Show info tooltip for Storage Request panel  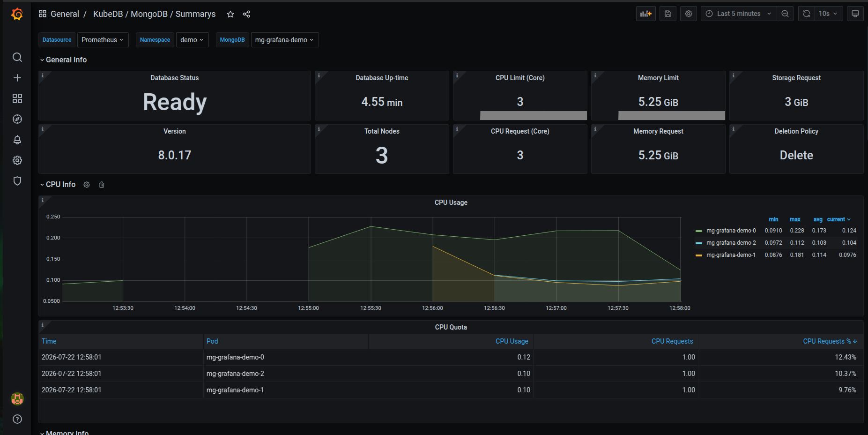point(734,75)
